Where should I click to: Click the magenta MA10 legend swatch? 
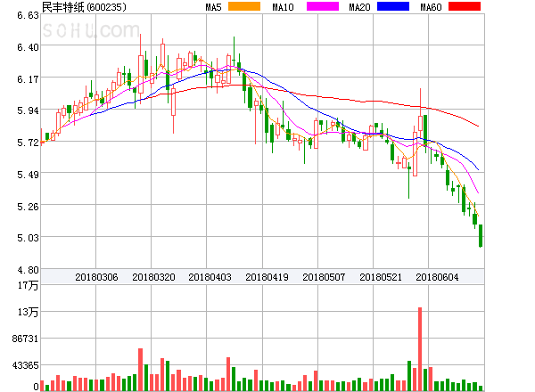click(x=319, y=7)
